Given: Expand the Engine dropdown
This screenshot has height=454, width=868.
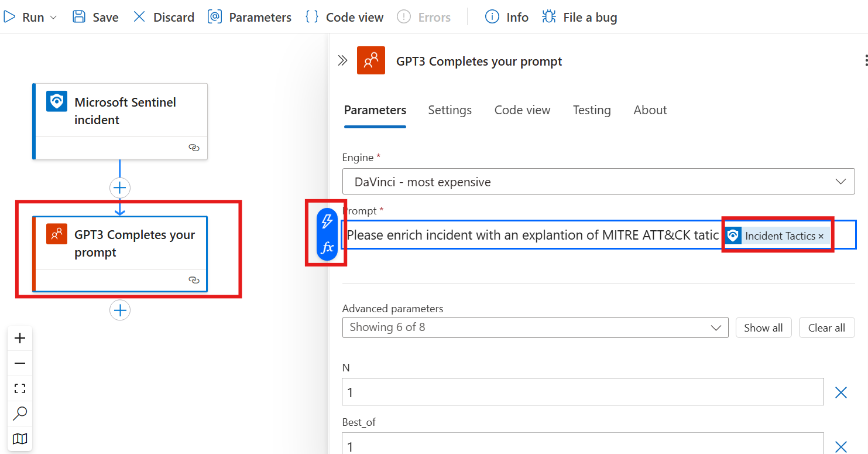Looking at the screenshot, I should (x=598, y=182).
